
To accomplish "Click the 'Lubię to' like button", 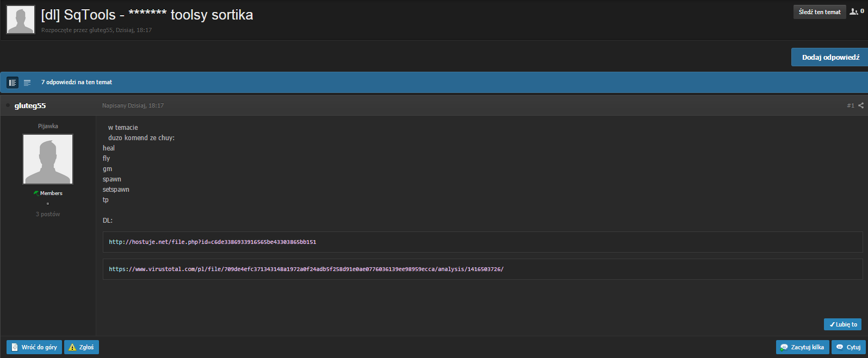I will click(x=842, y=324).
